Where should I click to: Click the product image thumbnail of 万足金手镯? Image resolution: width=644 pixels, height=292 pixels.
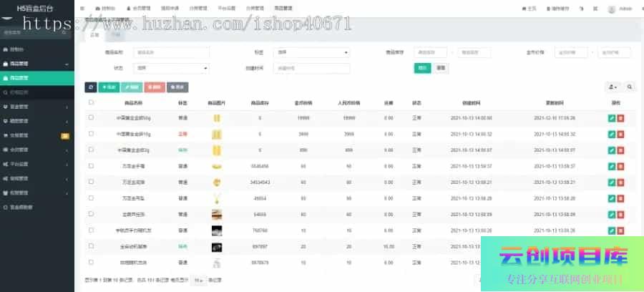(x=216, y=166)
